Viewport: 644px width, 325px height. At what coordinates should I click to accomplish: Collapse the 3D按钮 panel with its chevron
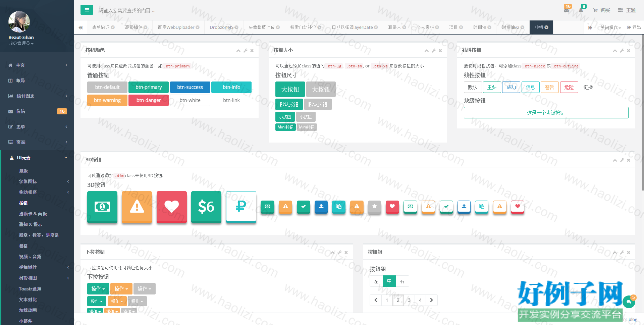tap(615, 160)
